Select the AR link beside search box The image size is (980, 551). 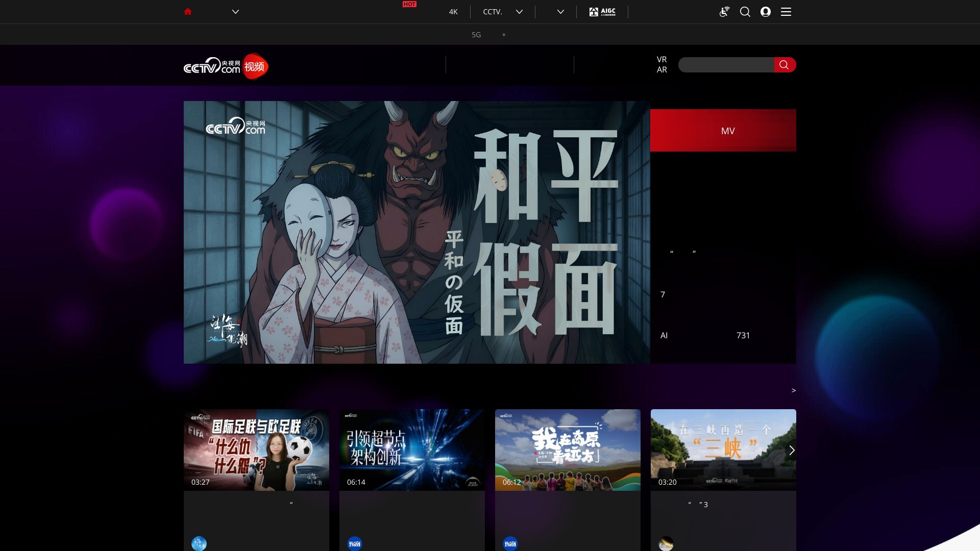point(661,70)
